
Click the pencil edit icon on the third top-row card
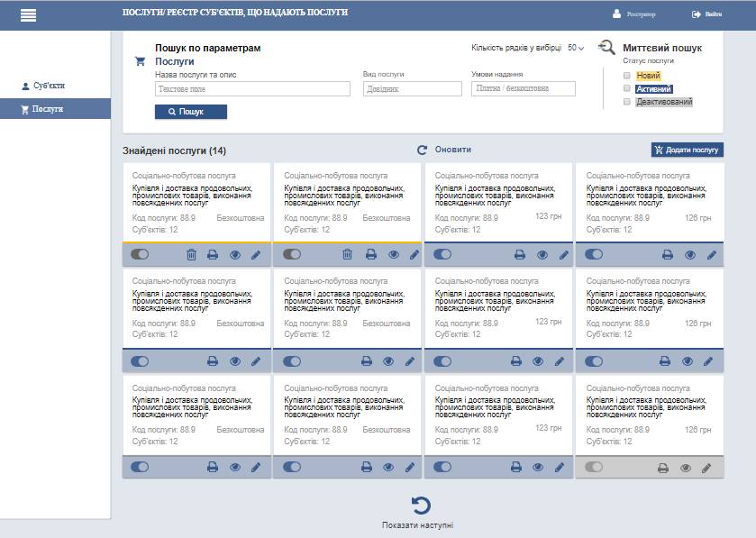pos(562,255)
